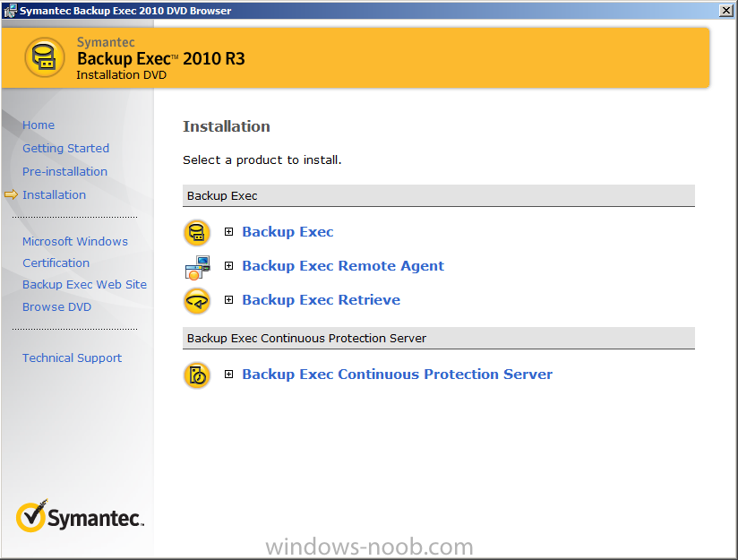Visit the Backup Exec Web Site
The width and height of the screenshot is (738, 560).
tap(85, 284)
